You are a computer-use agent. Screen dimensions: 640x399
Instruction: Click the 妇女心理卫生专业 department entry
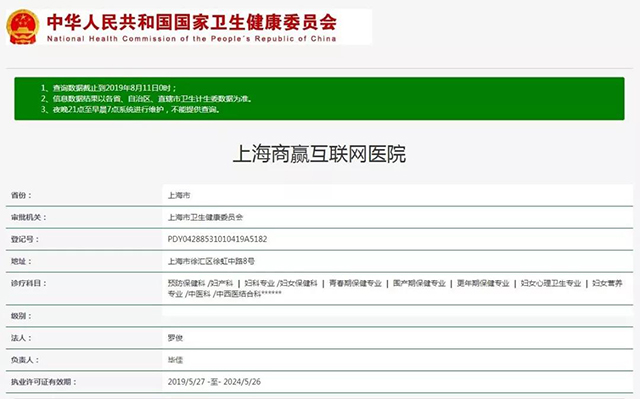pyautogui.click(x=551, y=283)
